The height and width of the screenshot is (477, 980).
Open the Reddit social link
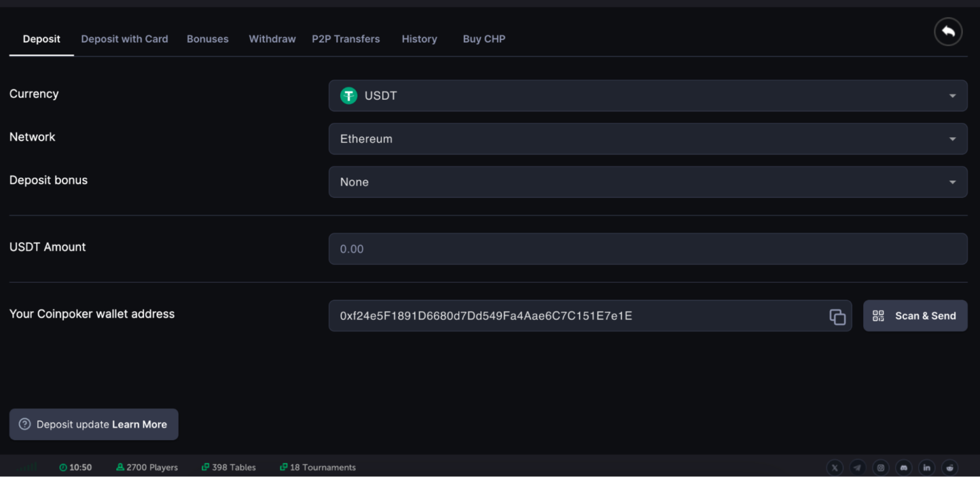(x=949, y=467)
